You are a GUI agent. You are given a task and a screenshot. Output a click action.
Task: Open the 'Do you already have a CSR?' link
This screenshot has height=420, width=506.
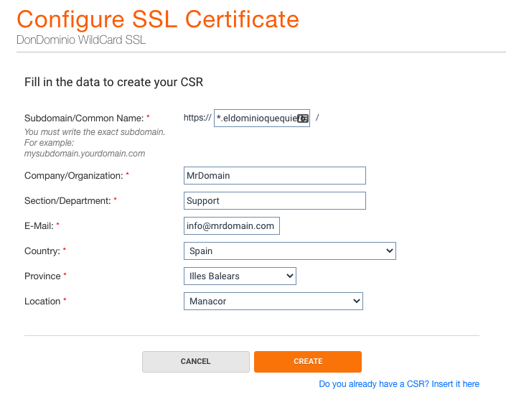(x=399, y=384)
